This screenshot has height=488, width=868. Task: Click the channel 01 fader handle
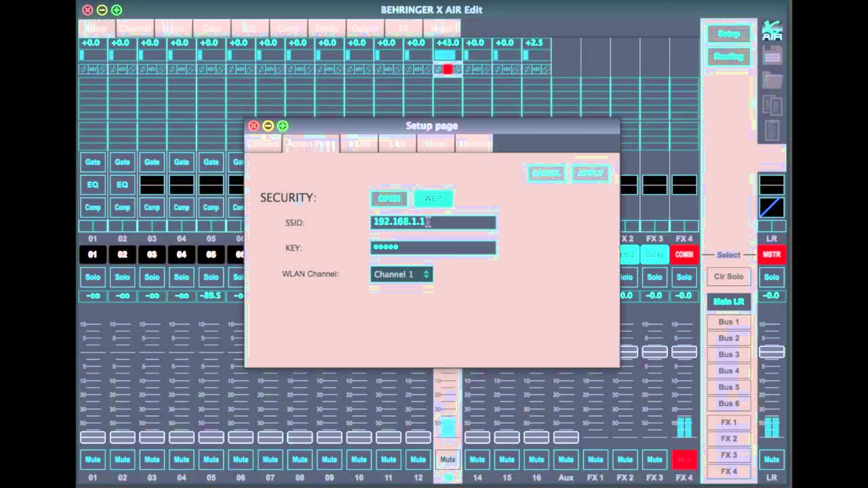93,437
